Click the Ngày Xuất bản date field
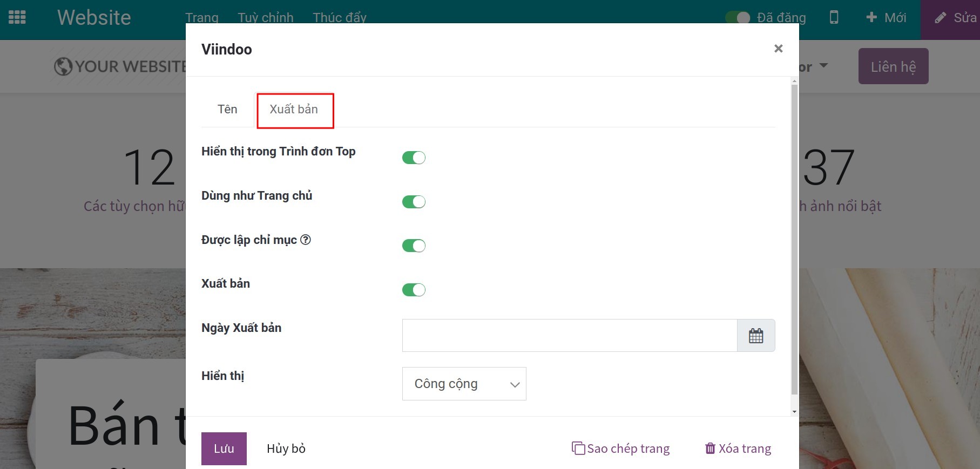This screenshot has width=980, height=469. [x=569, y=336]
